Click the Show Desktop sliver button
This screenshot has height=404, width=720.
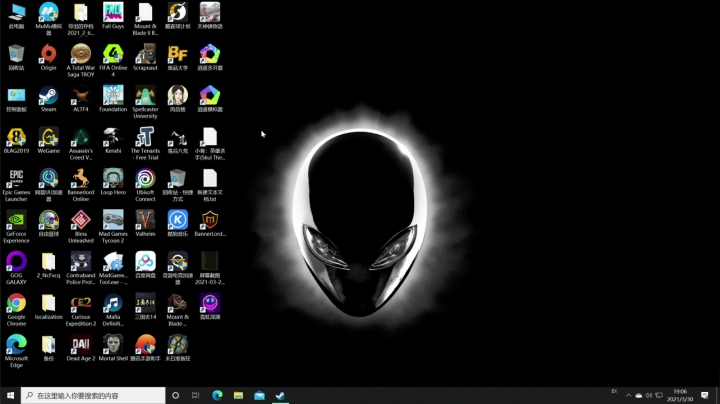pyautogui.click(x=718, y=395)
